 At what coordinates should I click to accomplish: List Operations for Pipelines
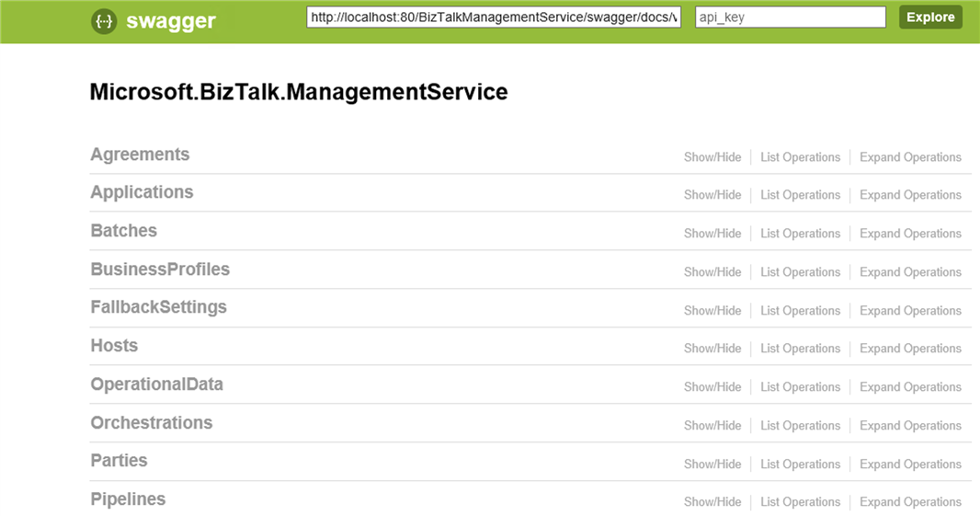tap(801, 501)
